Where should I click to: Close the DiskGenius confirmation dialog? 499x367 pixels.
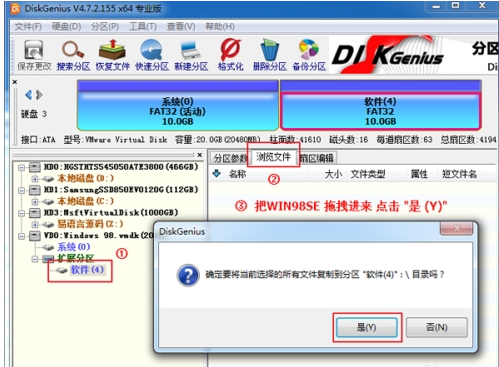(457, 228)
